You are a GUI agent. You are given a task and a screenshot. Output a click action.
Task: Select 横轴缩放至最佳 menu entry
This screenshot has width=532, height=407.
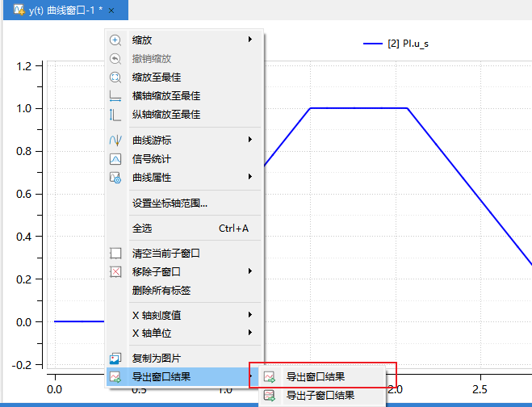185,96
